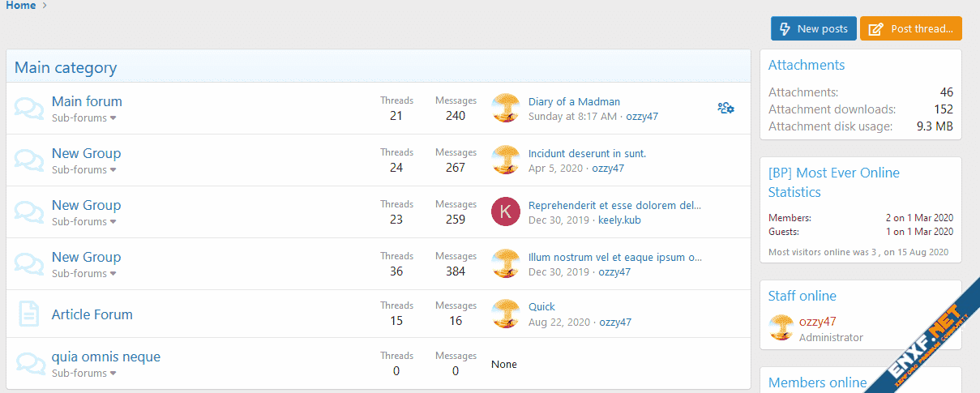This screenshot has width=980, height=393.
Task: Open the Incidunt deserunt in sunt thread
Action: [x=587, y=153]
